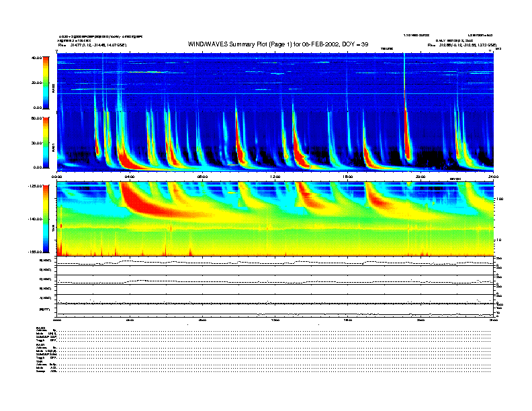Click the 20.00 label on RAD2 color scale
Screen dimensions: 532x411
[x=36, y=83]
